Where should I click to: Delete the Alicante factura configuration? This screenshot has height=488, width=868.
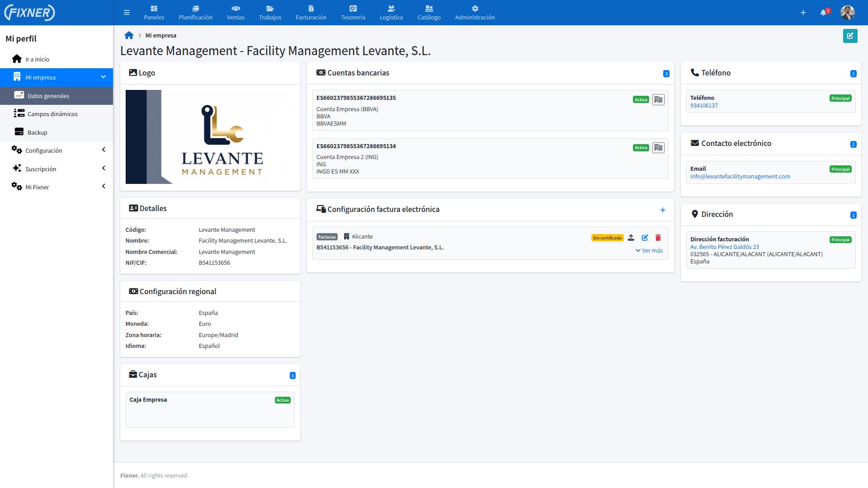(658, 238)
